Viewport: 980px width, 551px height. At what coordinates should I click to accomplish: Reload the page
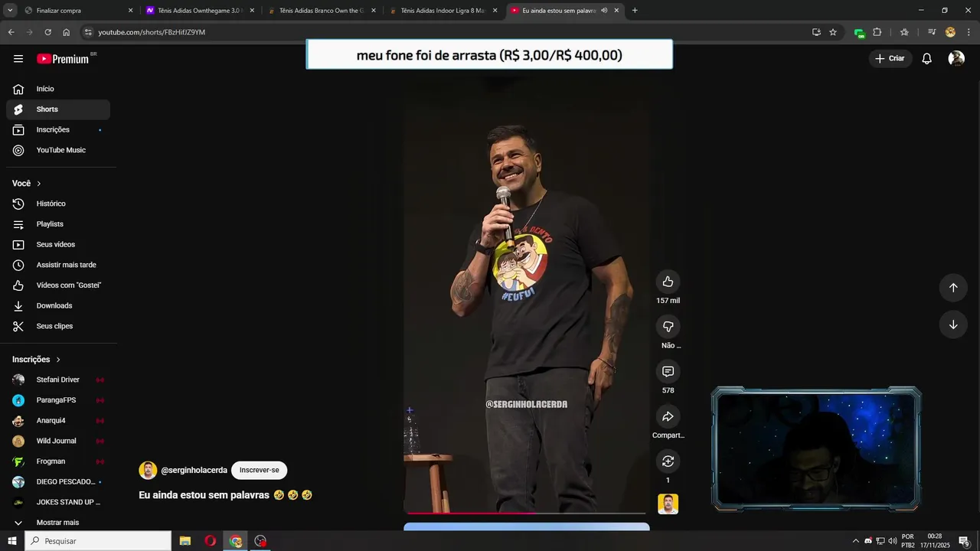47,32
